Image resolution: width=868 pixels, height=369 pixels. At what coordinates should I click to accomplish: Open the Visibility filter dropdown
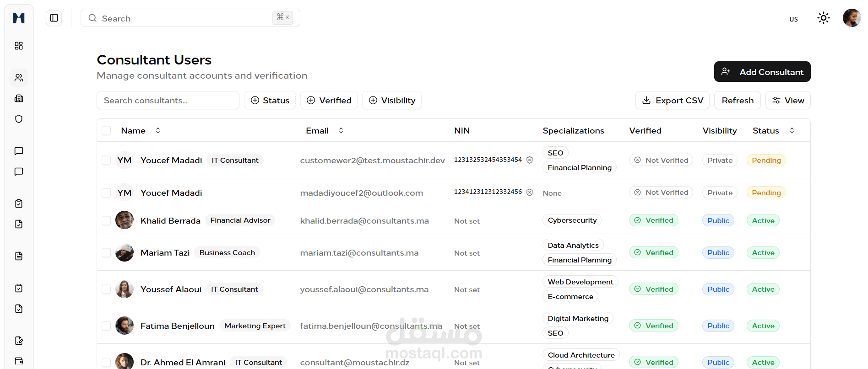[x=392, y=100]
